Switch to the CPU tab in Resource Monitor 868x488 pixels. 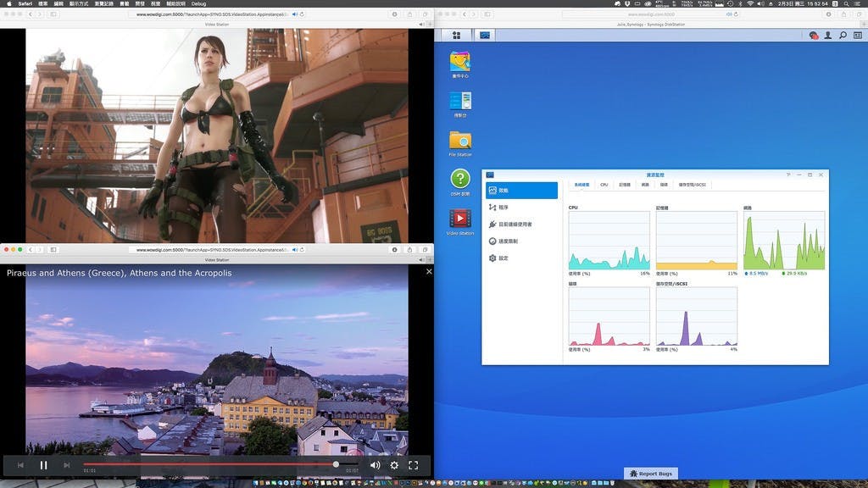tap(604, 184)
